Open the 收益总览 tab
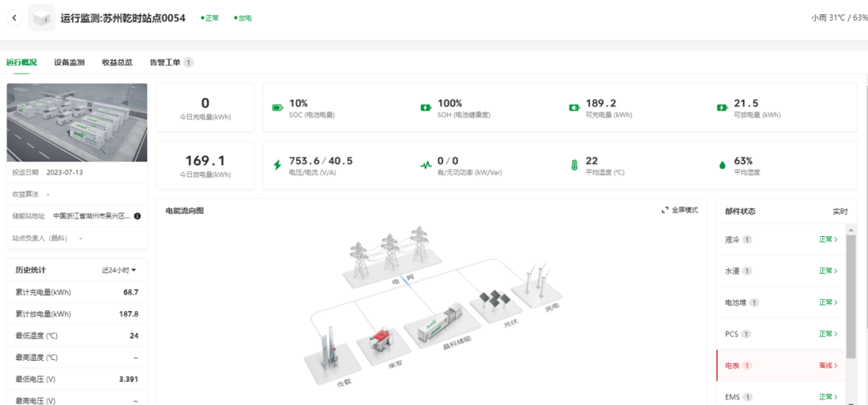 117,63
